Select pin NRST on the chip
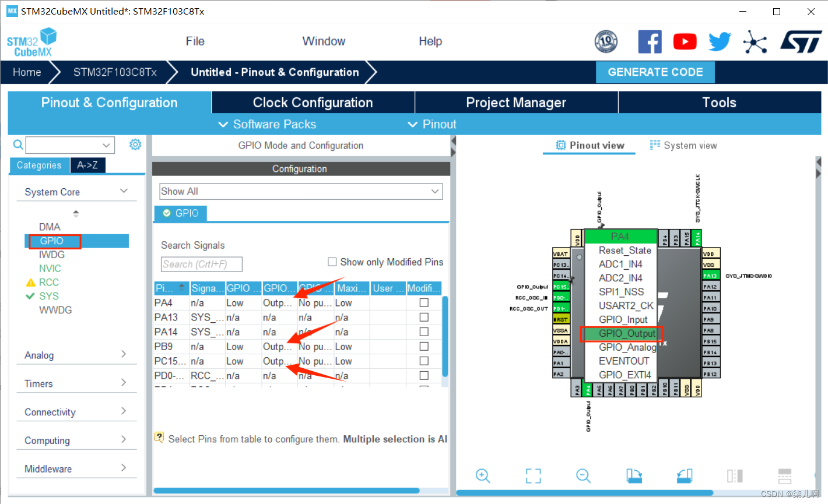 pyautogui.click(x=561, y=319)
